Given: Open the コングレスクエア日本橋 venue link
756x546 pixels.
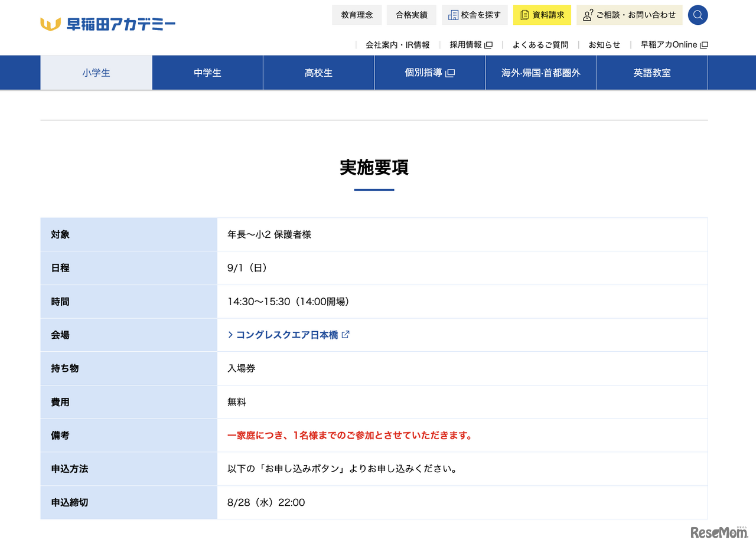Looking at the screenshot, I should (287, 335).
